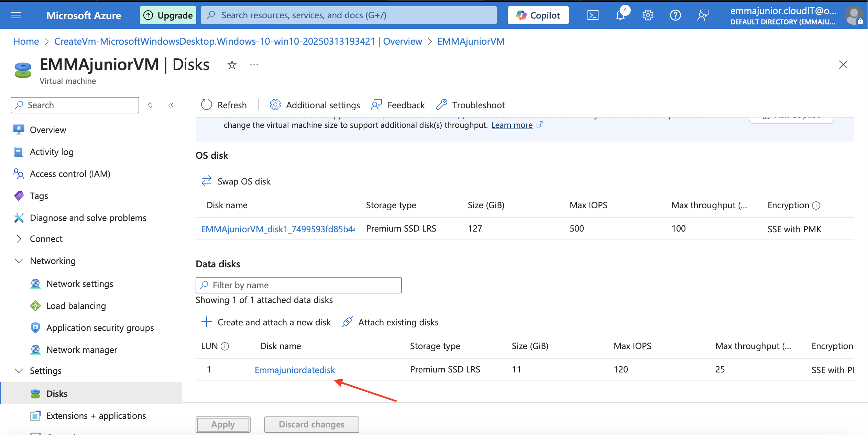Click the Disk name header in OS disk table

click(227, 205)
